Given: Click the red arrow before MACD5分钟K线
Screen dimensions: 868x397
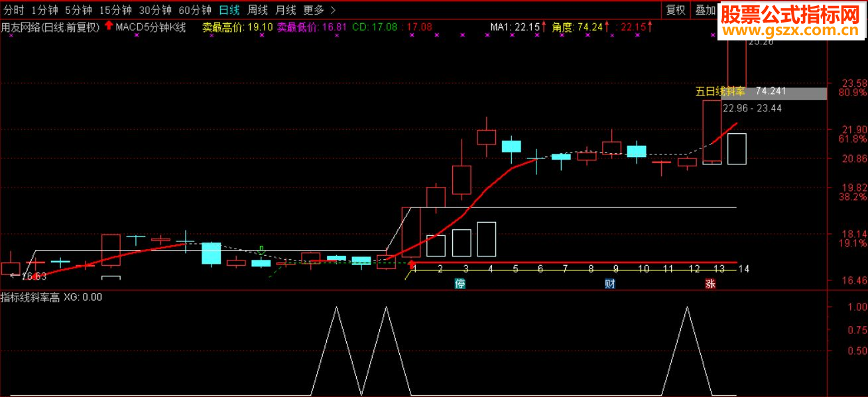Looking at the screenshot, I should click(x=108, y=27).
